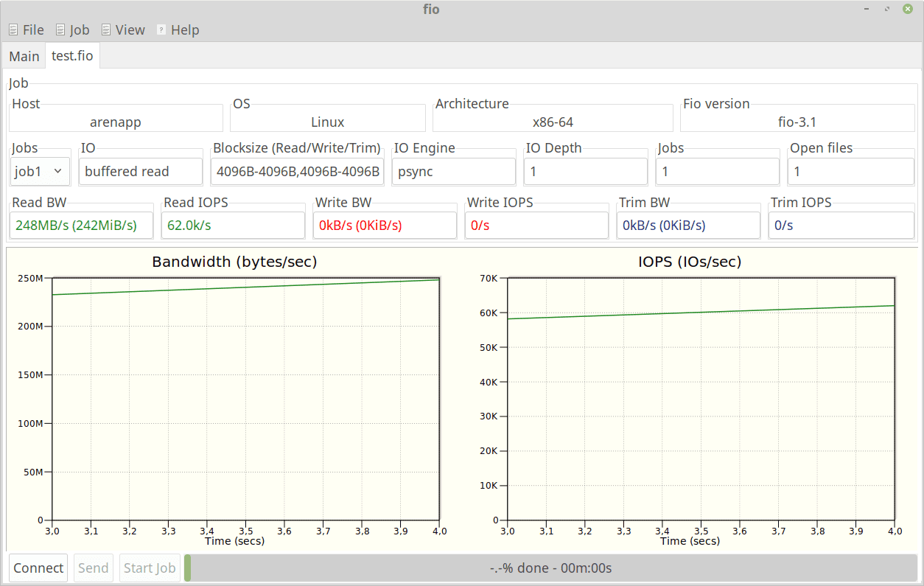The width and height of the screenshot is (924, 586).
Task: Click the Start Job button
Action: coord(150,568)
